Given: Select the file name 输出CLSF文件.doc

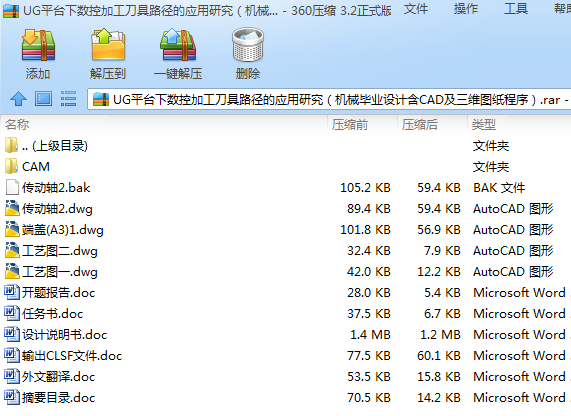Looking at the screenshot, I should pyautogui.click(x=72, y=356).
